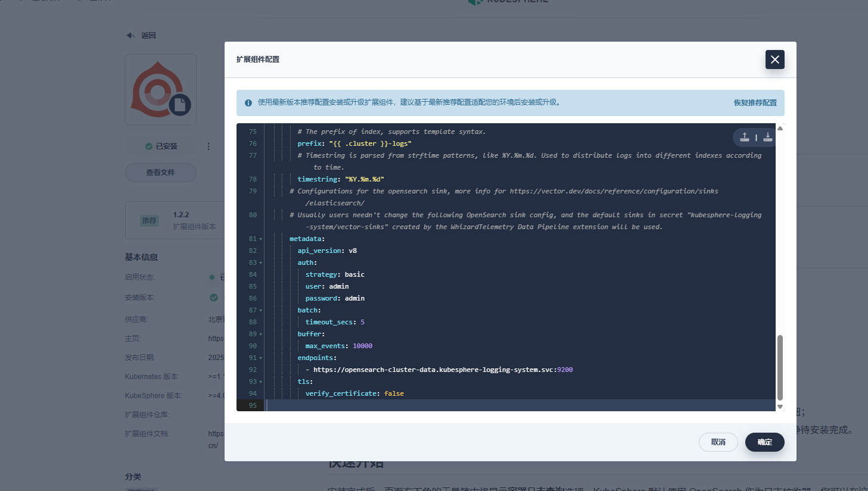This screenshot has height=491, width=868.
Task: Click the 确定 button
Action: tap(765, 442)
